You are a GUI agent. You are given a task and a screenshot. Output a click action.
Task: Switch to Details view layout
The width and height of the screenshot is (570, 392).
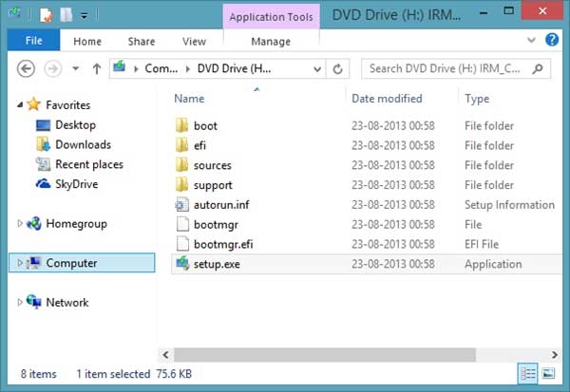tap(527, 373)
